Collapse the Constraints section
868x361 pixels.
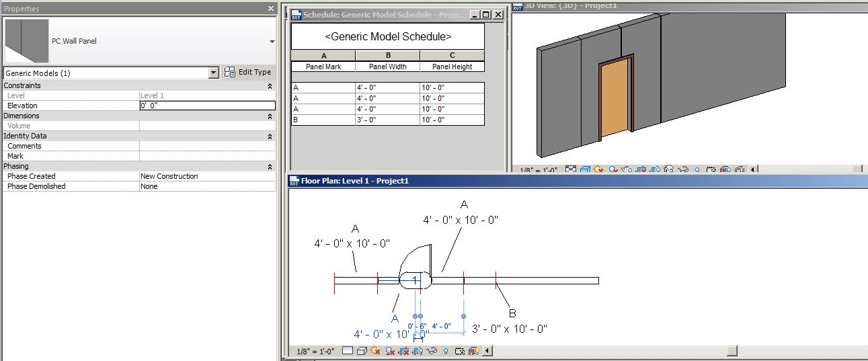pyautogui.click(x=270, y=86)
